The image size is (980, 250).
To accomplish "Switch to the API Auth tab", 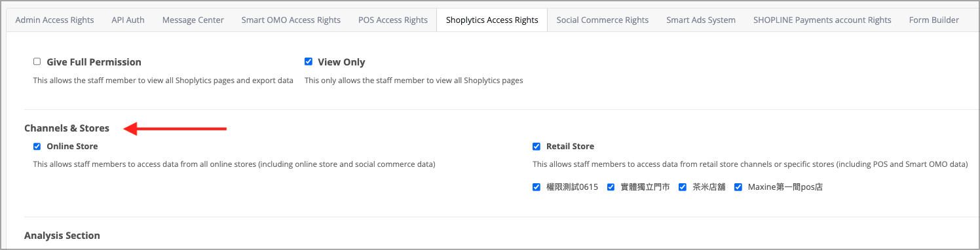I will (128, 20).
